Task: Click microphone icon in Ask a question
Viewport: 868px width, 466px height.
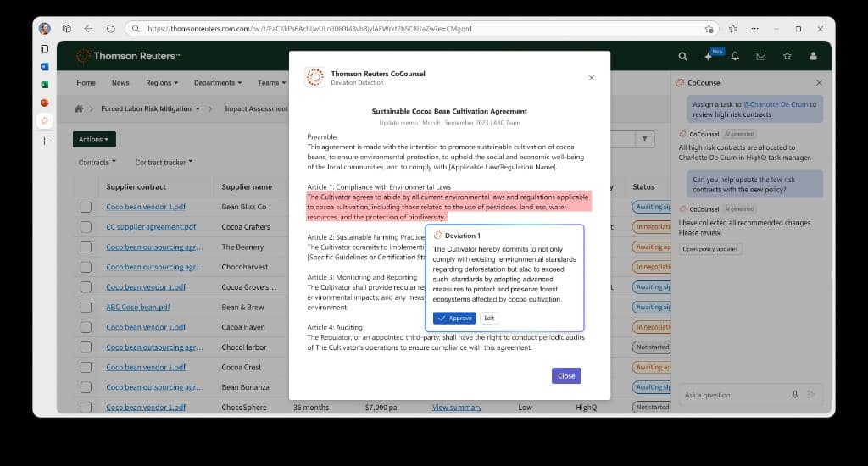Action: 795,394
